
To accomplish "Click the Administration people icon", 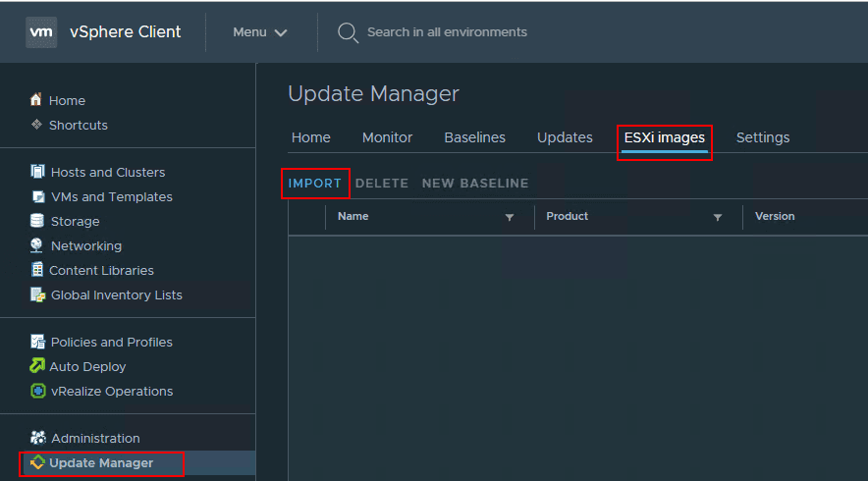I will 37,438.
